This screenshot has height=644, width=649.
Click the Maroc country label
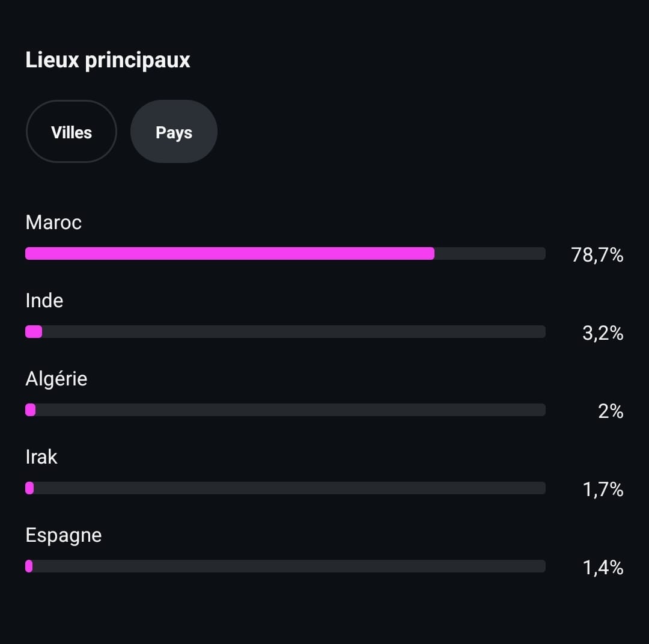53,222
